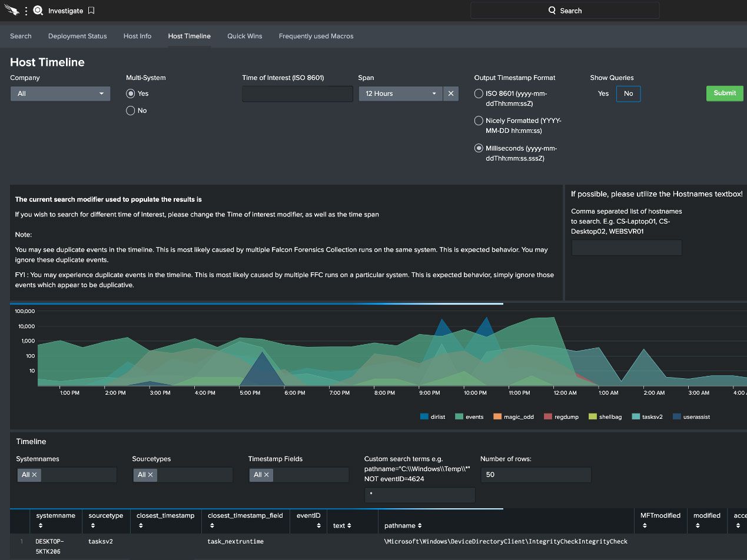Set Show Queries to Yes

(603, 94)
